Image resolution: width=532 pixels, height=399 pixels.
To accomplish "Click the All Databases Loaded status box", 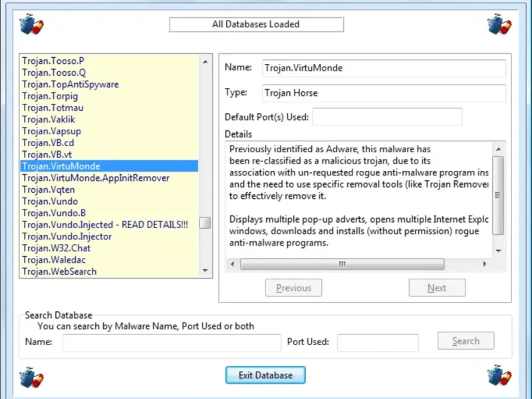I will [256, 24].
